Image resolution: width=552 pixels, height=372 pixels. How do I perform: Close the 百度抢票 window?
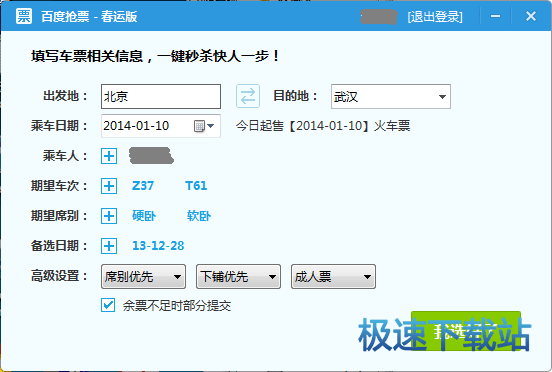(x=531, y=16)
